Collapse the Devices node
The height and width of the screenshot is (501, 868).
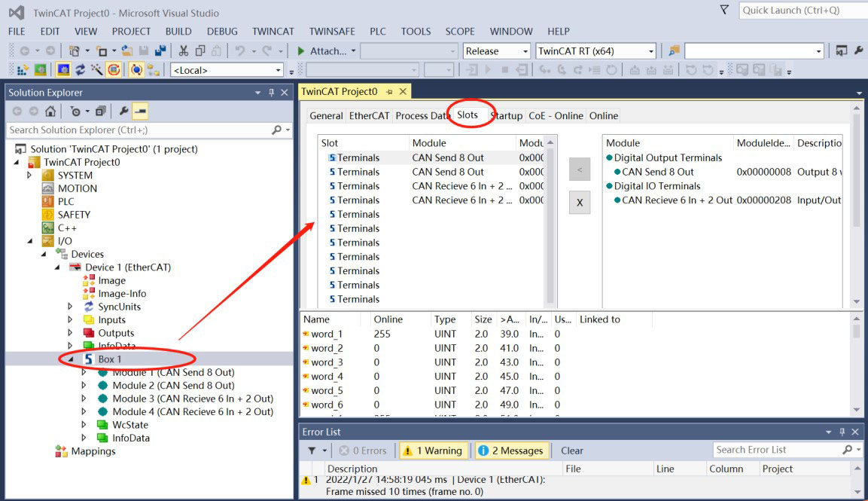pos(44,255)
